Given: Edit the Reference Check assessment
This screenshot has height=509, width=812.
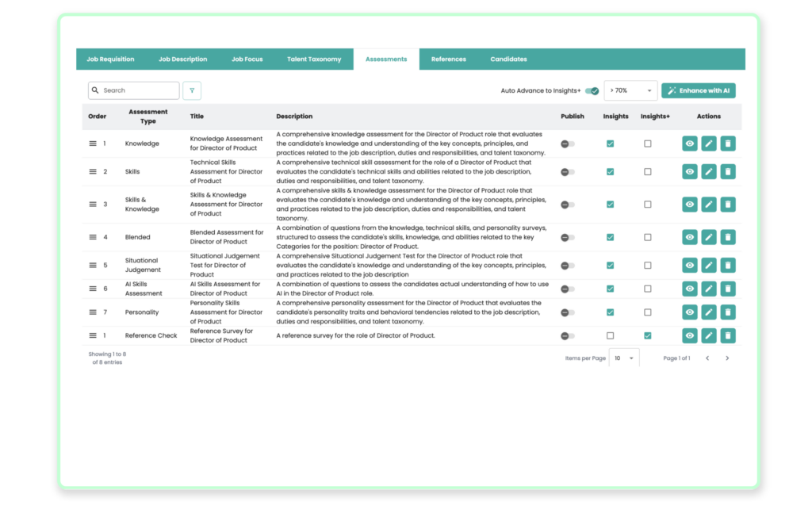Looking at the screenshot, I should 709,336.
